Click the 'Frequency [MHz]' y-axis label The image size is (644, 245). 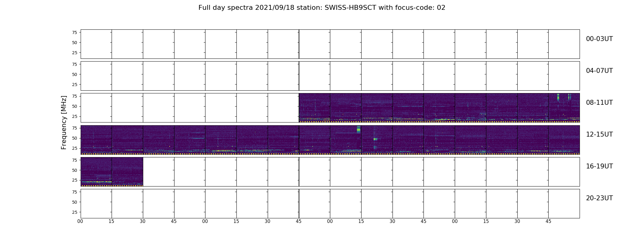(64, 123)
